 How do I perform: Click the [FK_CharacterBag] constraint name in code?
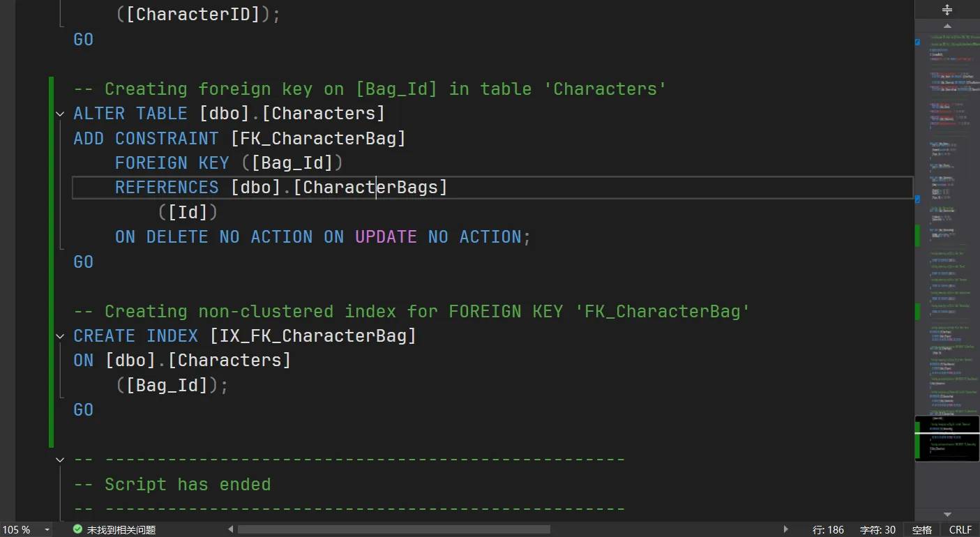coord(317,139)
